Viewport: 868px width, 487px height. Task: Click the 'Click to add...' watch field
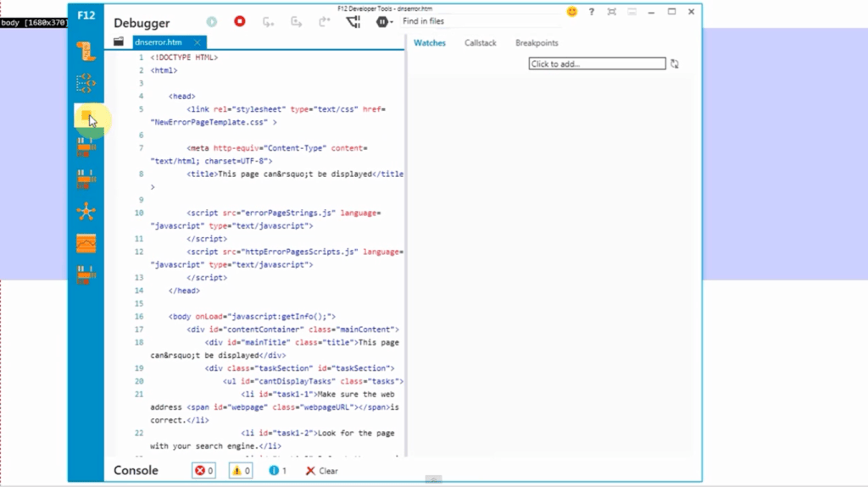tap(597, 64)
